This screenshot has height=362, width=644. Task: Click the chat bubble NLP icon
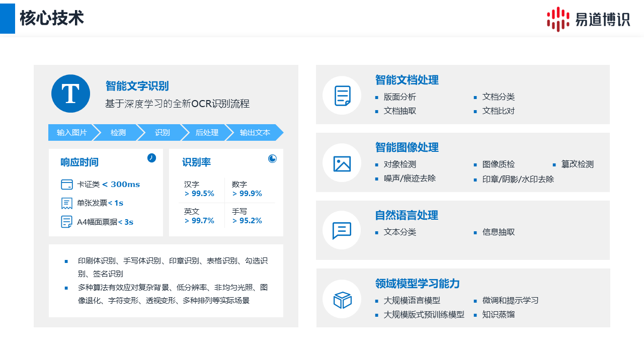(x=342, y=230)
